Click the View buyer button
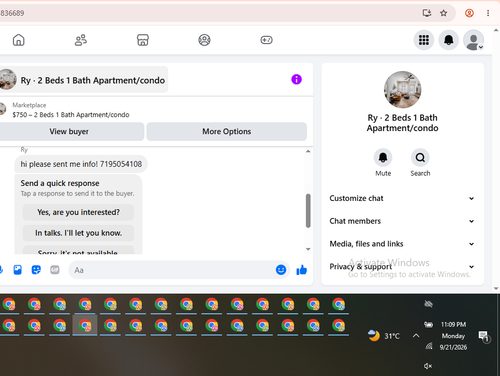This screenshot has width=500, height=376. (69, 131)
